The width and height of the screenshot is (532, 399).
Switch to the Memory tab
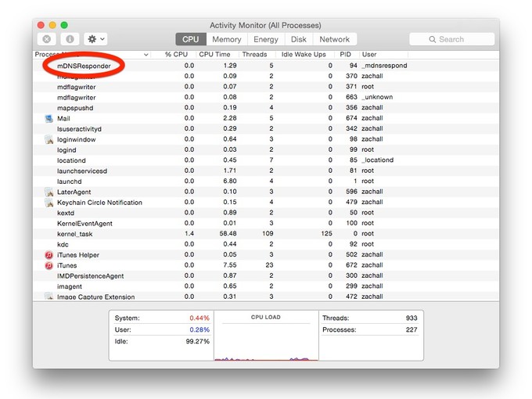click(227, 39)
